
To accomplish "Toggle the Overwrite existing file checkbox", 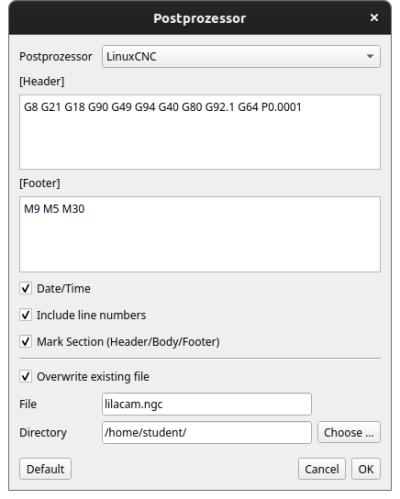I will 26,377.
